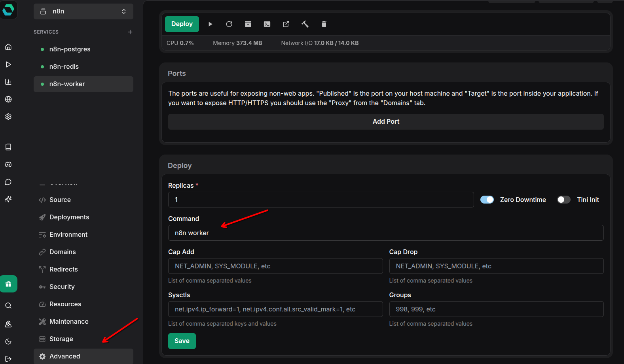Toggle dark mode moon icon

(8, 341)
